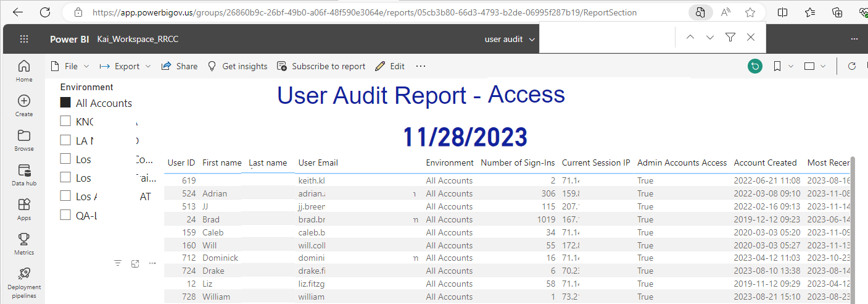
Task: Close the find bar
Action: click(x=751, y=38)
